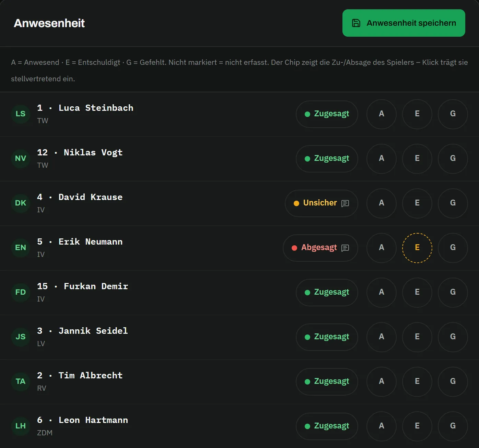The height and width of the screenshot is (448, 479).
Task: Apply Leon Hartmann's Zugesagt chip
Action: (327, 426)
